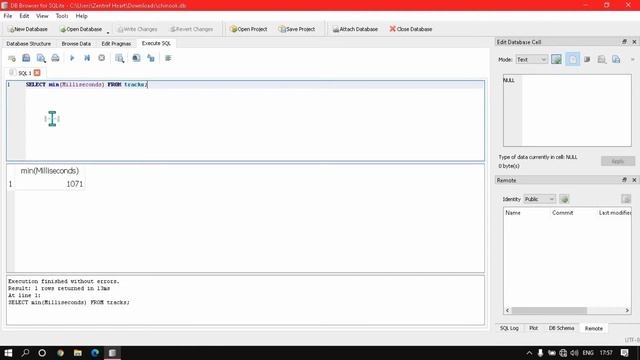Screen dimensions: 640x360
Task: Click the export to file icon in Edit Cell
Action: pos(616,59)
